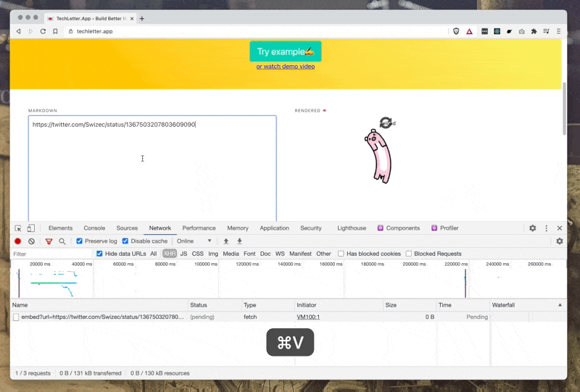This screenshot has width=580, height=392.
Task: Filter requests by Manifest type
Action: click(x=300, y=254)
